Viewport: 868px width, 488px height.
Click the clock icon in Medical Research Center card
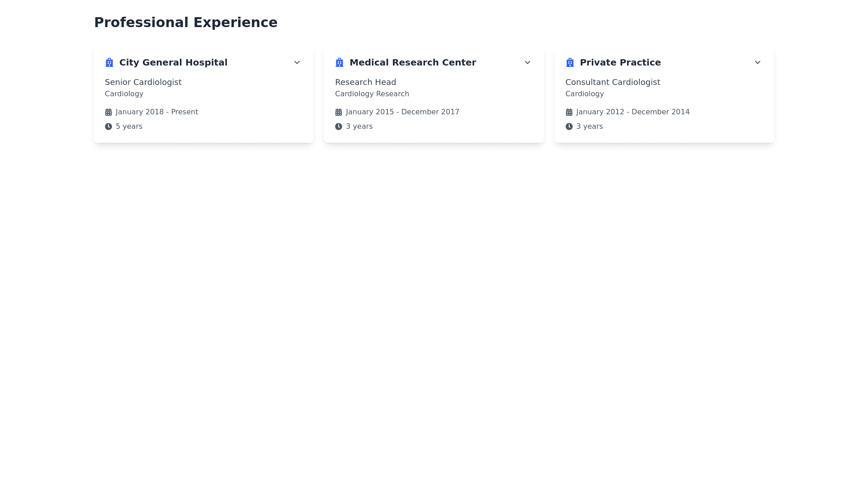pyautogui.click(x=339, y=127)
